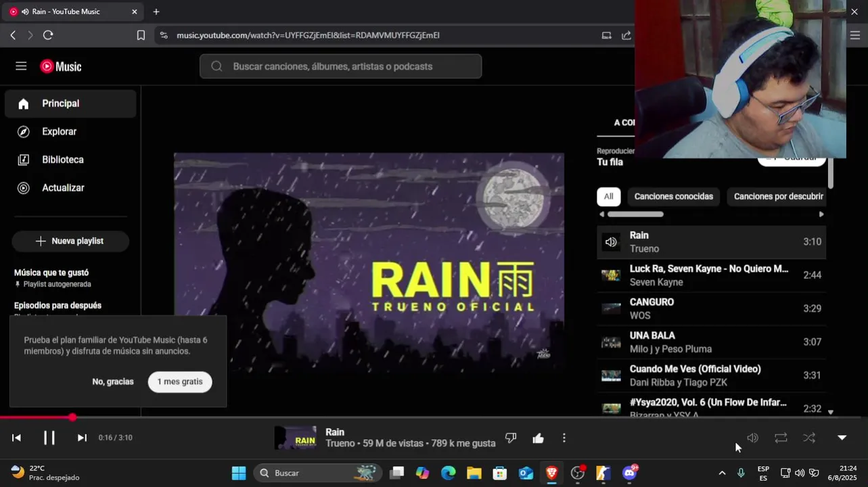Dislike the song with thumbs down

pos(511,438)
